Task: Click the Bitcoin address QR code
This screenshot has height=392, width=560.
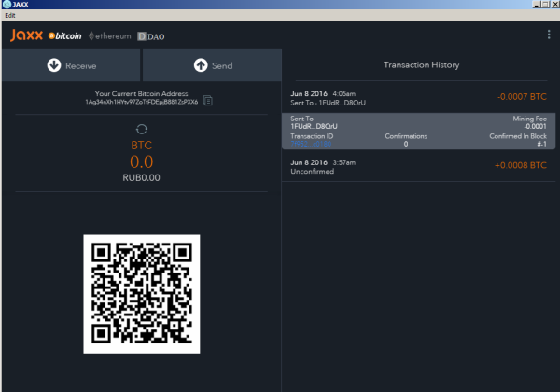Action: [x=141, y=293]
